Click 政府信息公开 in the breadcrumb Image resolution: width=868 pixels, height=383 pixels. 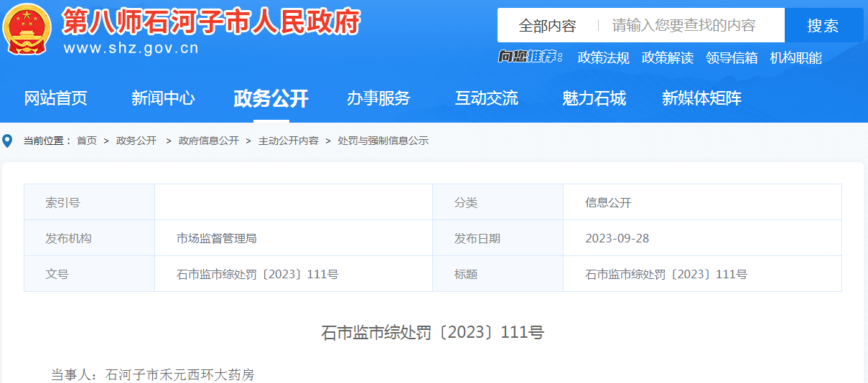pyautogui.click(x=208, y=141)
